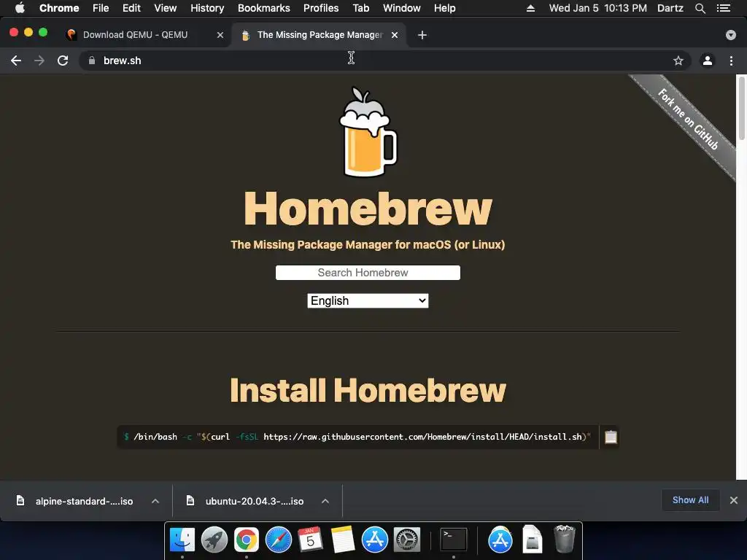Open the Chrome application menu
Image resolution: width=747 pixels, height=560 pixels.
pos(59,8)
